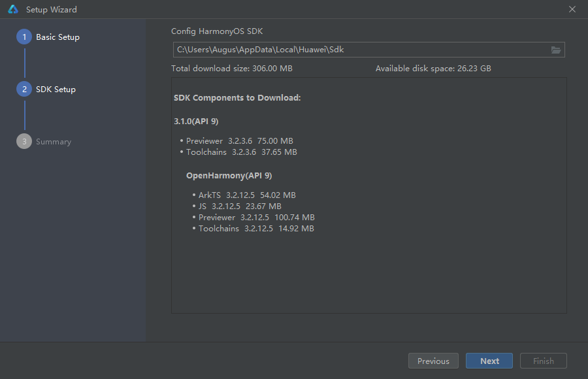Click the Setup Wizard title text
The width and height of the screenshot is (588, 379).
click(52, 10)
